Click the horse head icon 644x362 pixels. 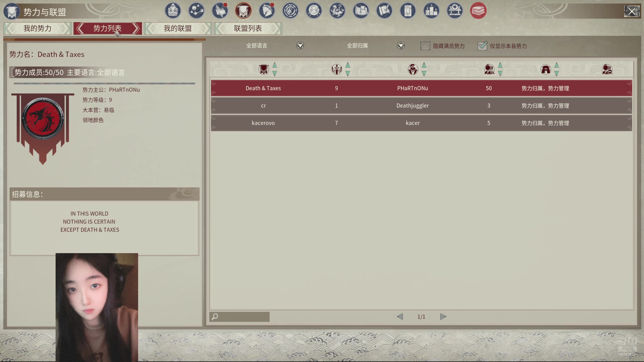click(267, 11)
